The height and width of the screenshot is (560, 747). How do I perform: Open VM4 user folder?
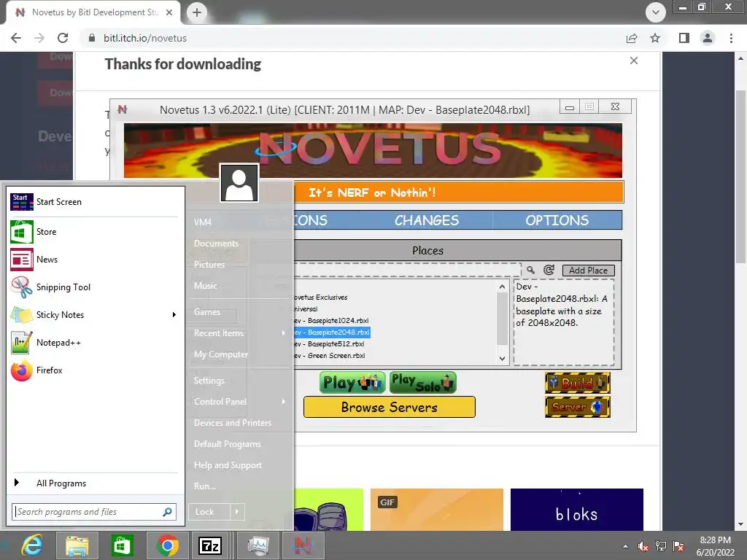pyautogui.click(x=203, y=222)
